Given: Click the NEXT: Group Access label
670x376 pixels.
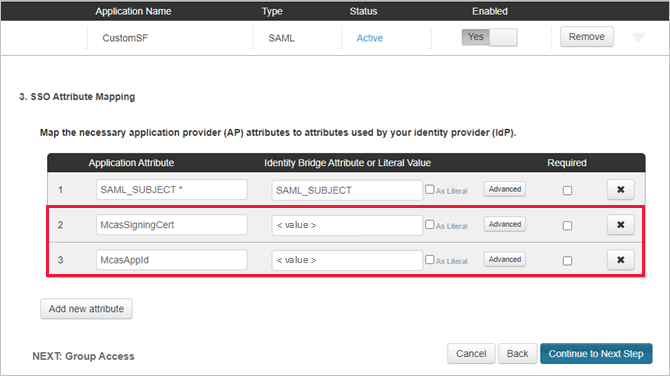Looking at the screenshot, I should coord(83,356).
